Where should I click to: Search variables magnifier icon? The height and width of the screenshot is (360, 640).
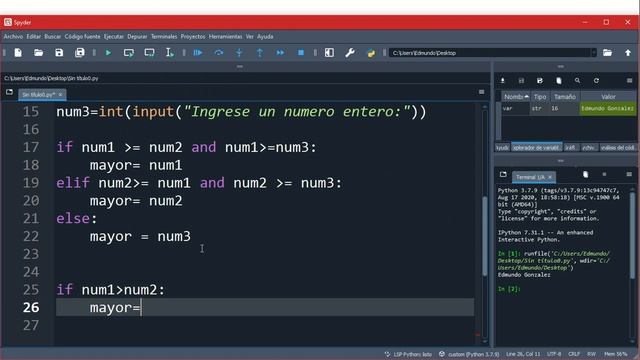578,81
